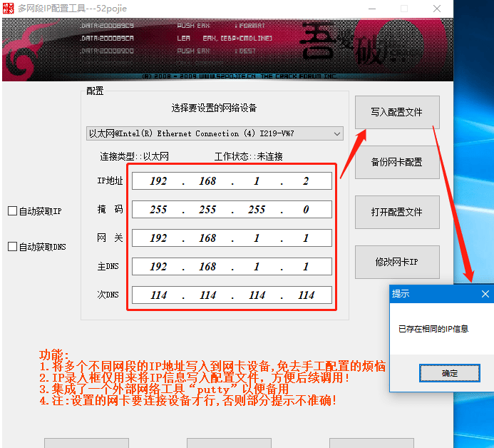
Task: Open config via the 打开配置文件 button
Action: [x=397, y=212]
